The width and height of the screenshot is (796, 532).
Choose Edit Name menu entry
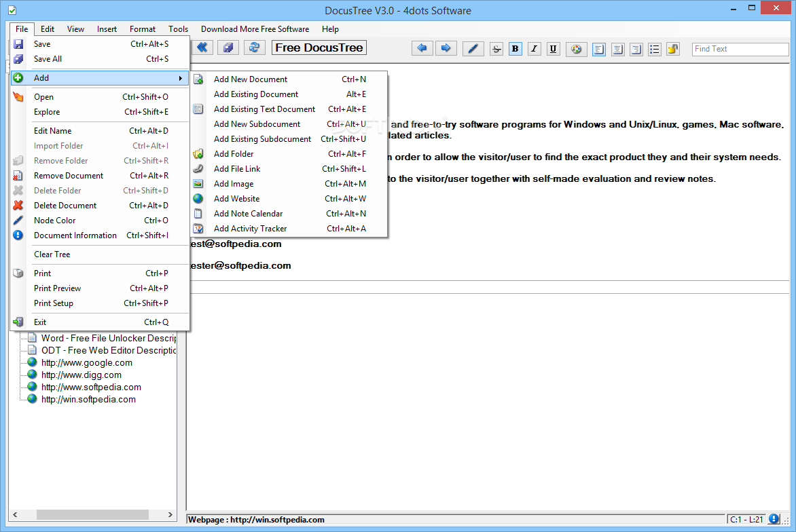tap(100, 131)
